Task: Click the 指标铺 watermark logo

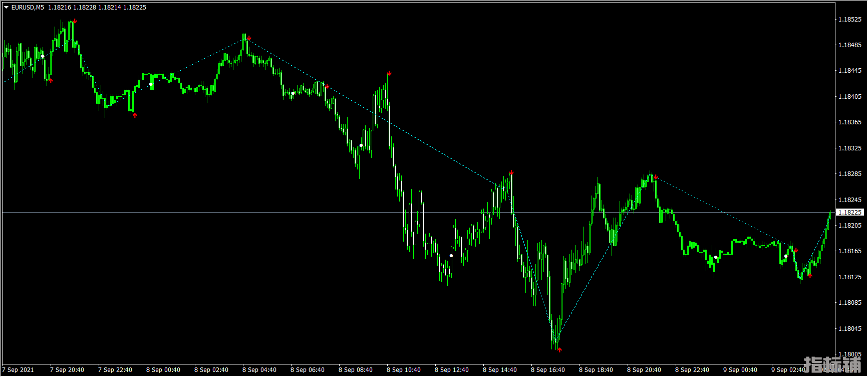Action: pyautogui.click(x=832, y=365)
